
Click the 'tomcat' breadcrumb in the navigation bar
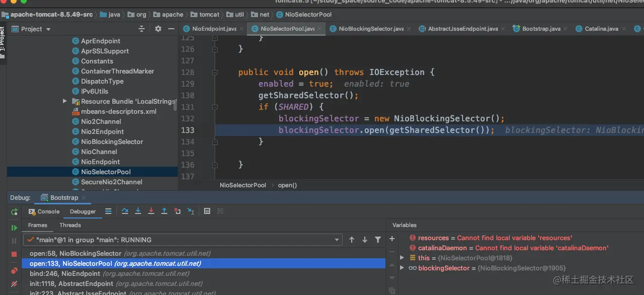pos(209,15)
